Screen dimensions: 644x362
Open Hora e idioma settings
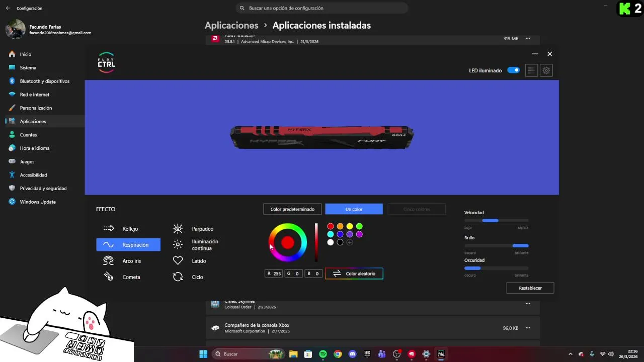coord(44,148)
